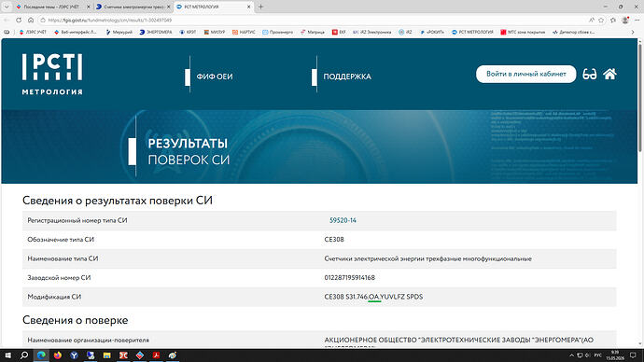Click the Сведения о поверке heading
Image resolution: width=644 pixels, height=362 pixels.
pos(76,320)
